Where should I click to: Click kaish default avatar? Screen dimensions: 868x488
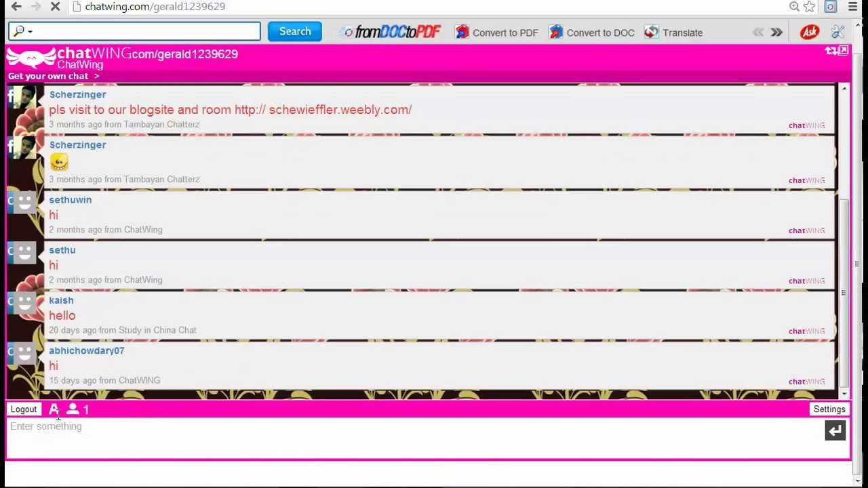[25, 303]
